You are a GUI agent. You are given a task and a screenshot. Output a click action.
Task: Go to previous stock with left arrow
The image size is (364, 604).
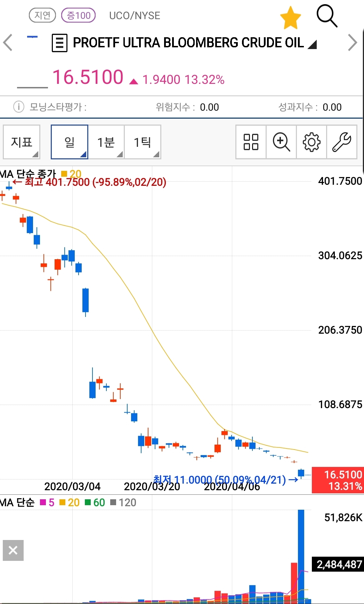(8, 42)
